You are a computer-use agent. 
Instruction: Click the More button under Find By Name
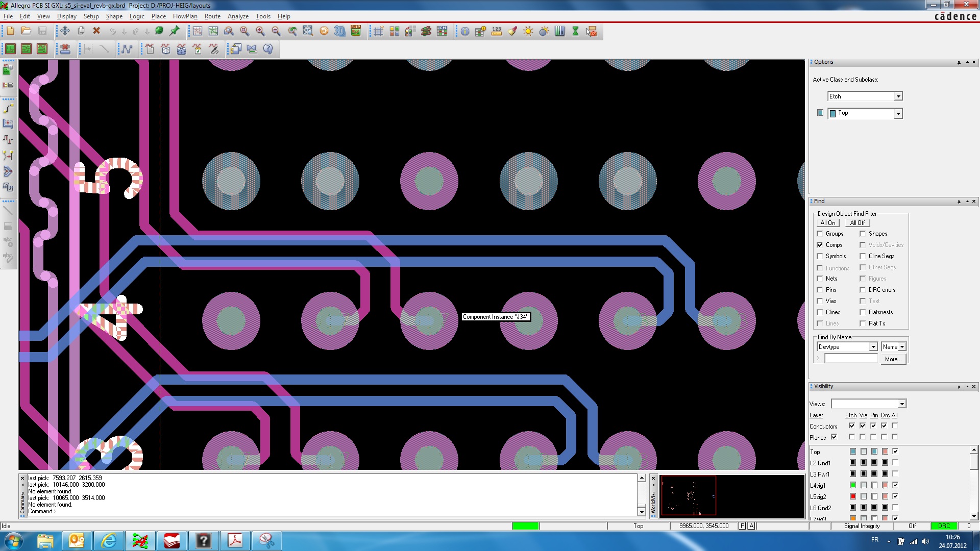(x=892, y=359)
